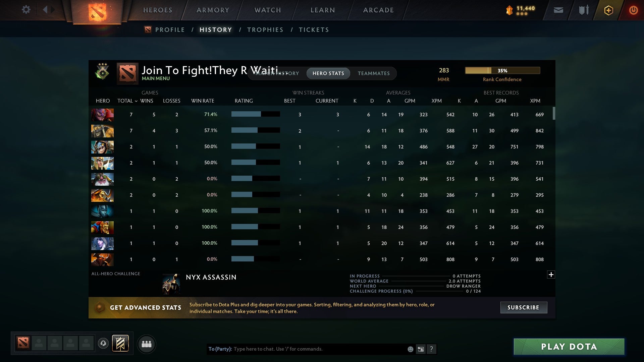Open Dota Plus via gold hexagon icon

tap(608, 10)
